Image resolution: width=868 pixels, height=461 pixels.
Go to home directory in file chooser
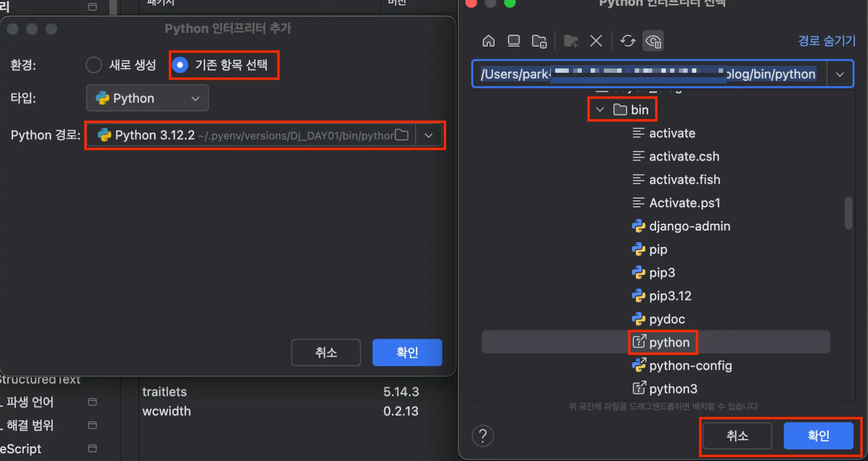pyautogui.click(x=488, y=41)
